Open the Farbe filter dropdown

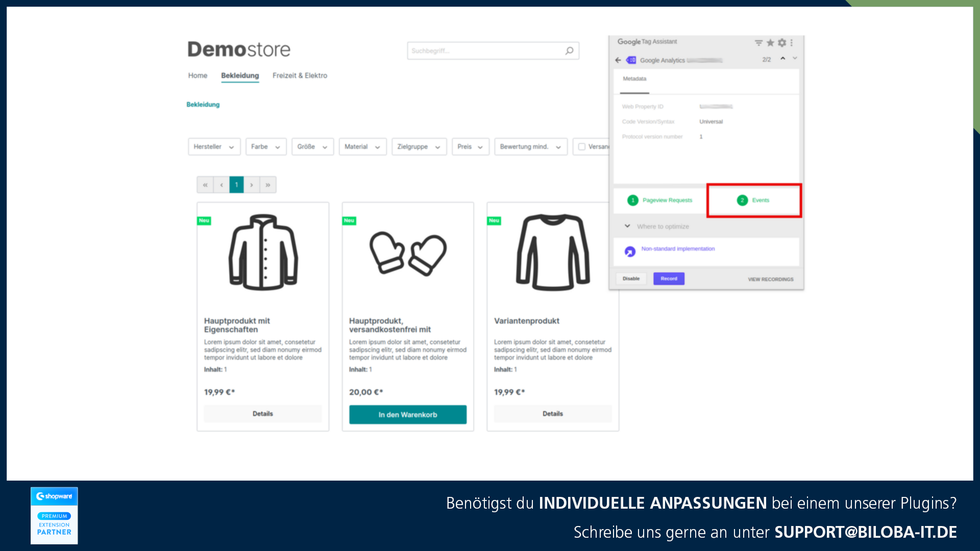coord(265,147)
